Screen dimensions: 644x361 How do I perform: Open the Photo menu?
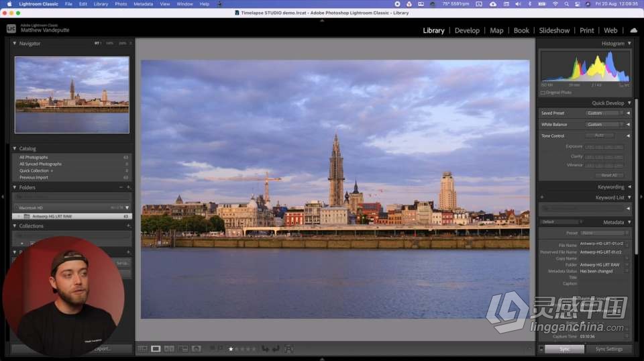click(121, 4)
